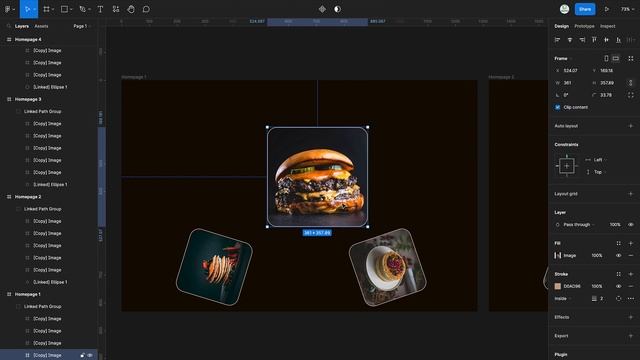The width and height of the screenshot is (640, 360).
Task: Align horizontal centers
Action: [570, 40]
